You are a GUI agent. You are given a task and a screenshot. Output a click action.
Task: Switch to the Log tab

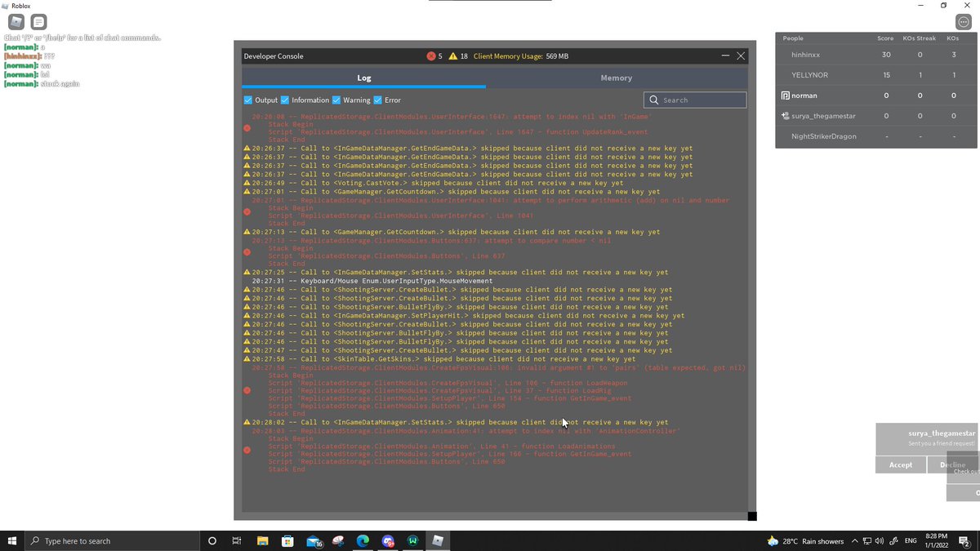click(x=363, y=78)
